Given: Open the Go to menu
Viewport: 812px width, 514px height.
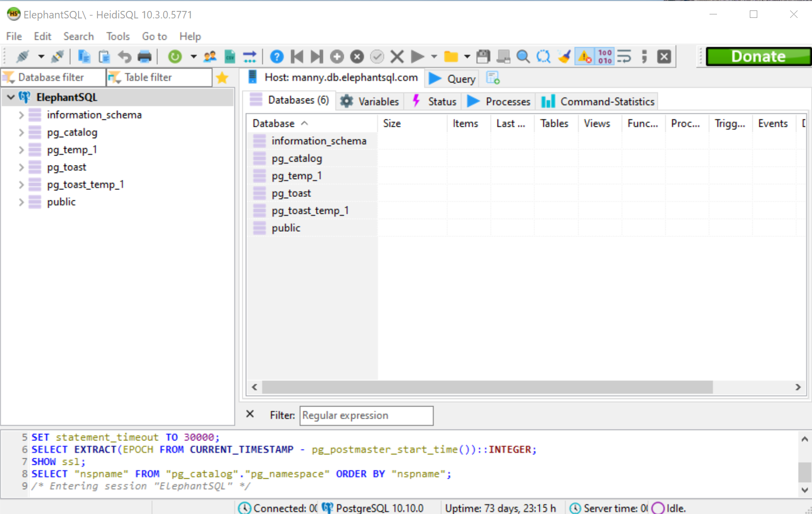Looking at the screenshot, I should click(154, 36).
